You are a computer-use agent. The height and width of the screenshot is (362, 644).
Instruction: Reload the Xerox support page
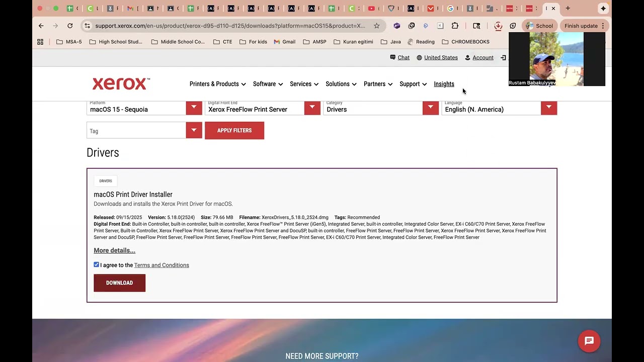(70, 26)
